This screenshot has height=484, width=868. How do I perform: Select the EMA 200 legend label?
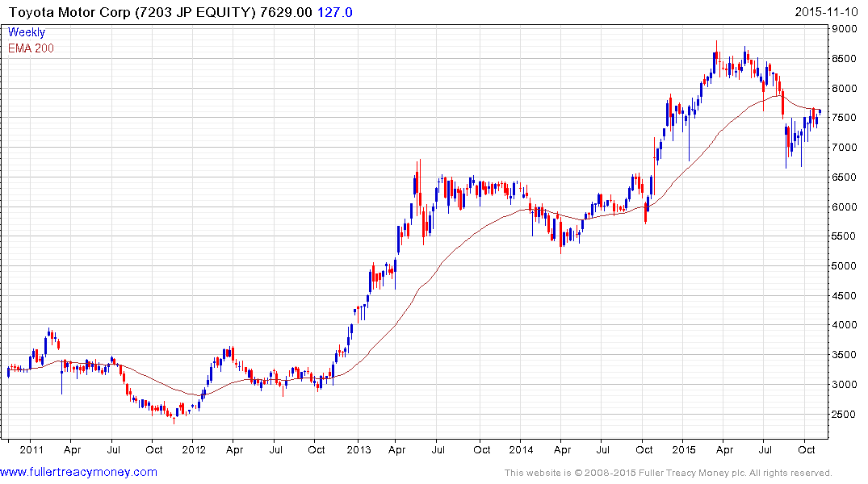click(31, 48)
